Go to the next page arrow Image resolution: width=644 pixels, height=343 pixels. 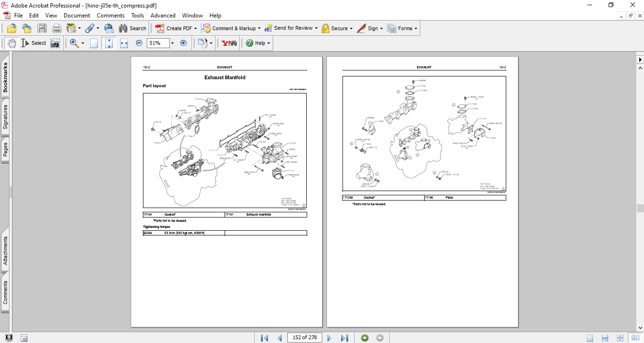point(330,338)
